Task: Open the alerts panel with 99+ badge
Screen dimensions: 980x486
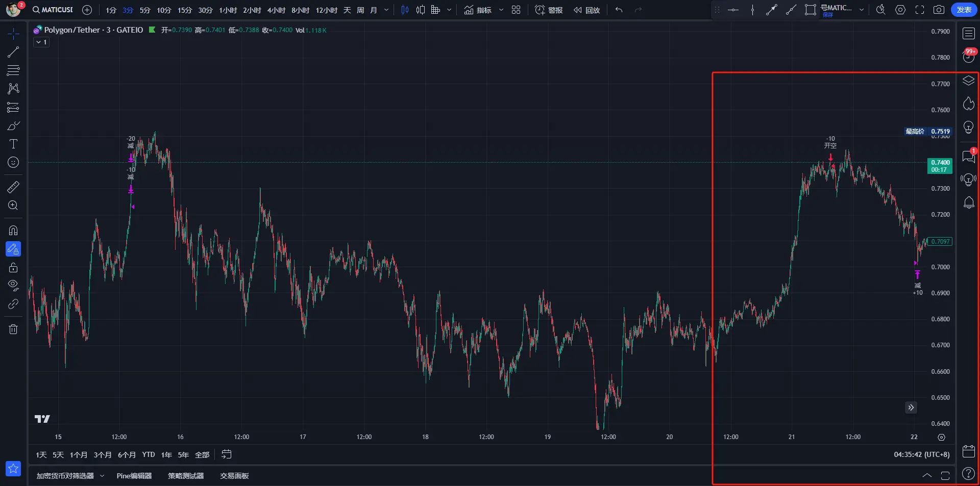Action: (968, 56)
